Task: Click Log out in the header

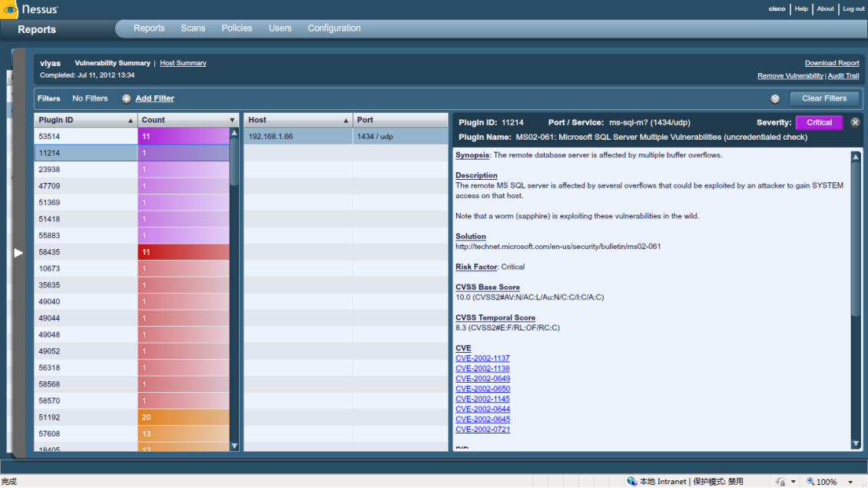Action: click(853, 9)
